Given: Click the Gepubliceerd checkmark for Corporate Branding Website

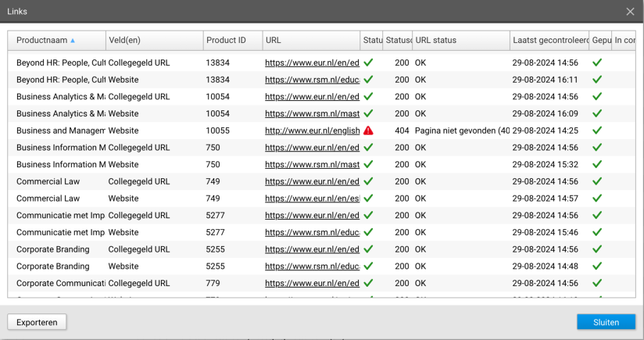Looking at the screenshot, I should (x=598, y=267).
